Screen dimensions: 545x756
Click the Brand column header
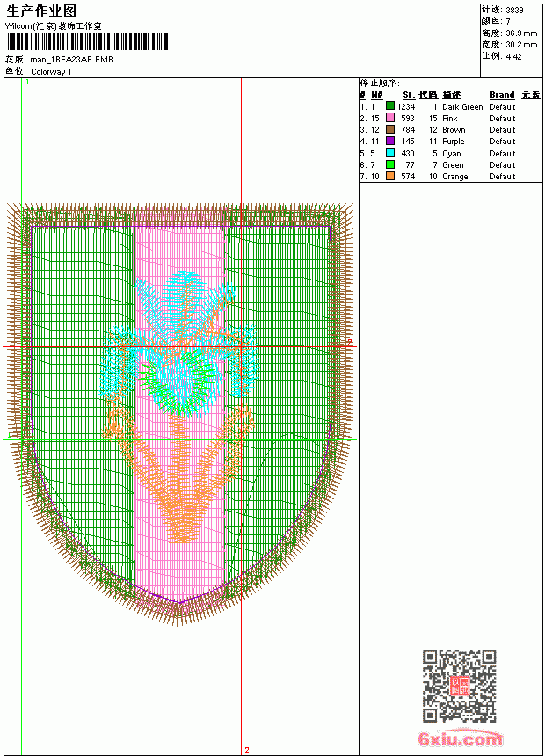click(x=502, y=95)
